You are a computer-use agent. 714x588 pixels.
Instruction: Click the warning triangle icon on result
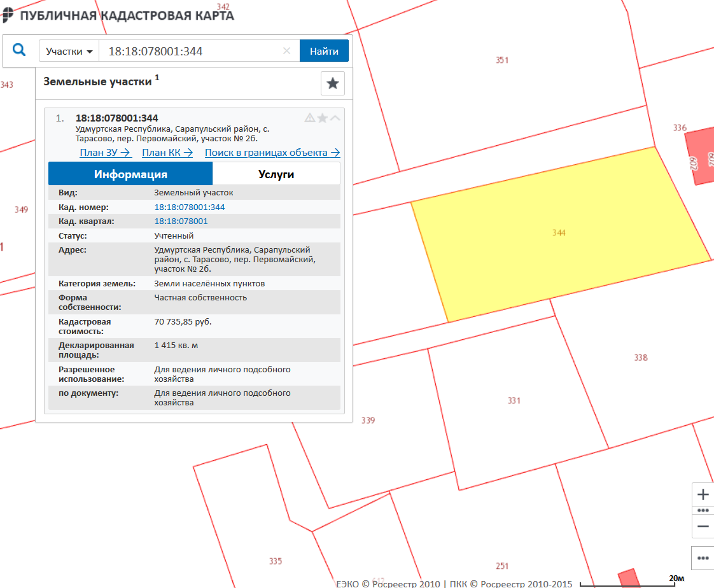click(x=310, y=118)
